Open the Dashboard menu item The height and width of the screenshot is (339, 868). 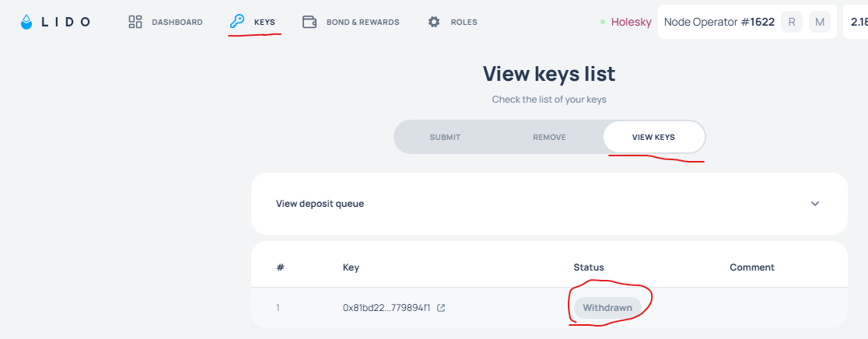177,23
